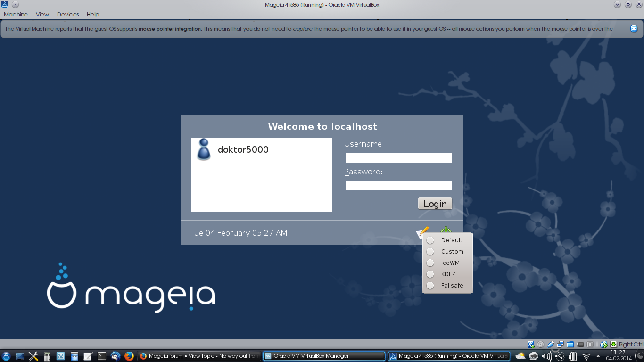Open the Machine menu

point(16,15)
